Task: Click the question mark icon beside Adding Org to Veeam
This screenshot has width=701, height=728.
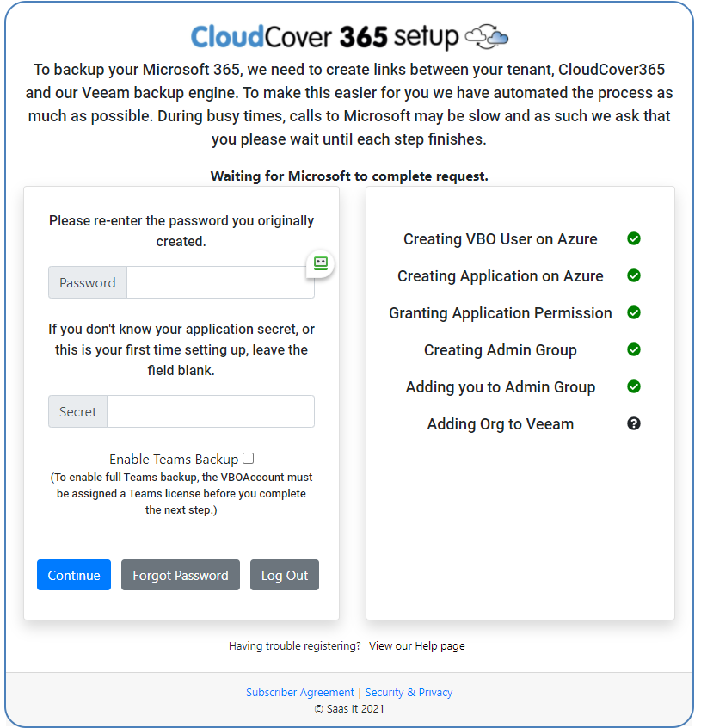Action: click(633, 424)
